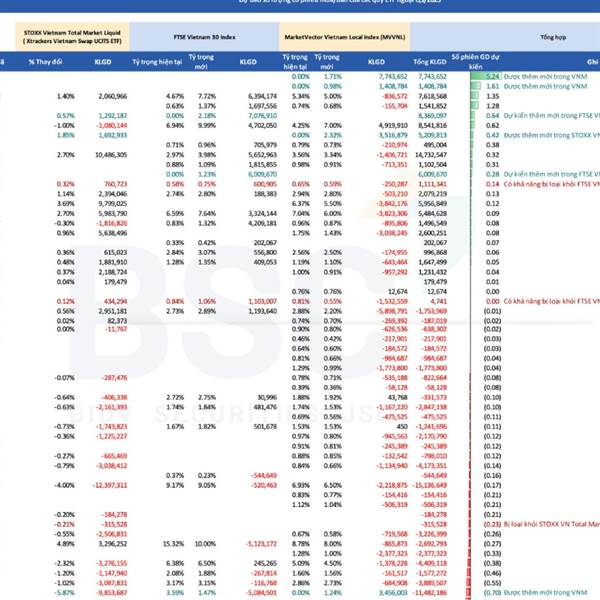Screen dimensions: 600x600
Task: Select cell with value 6,394,174
Action: (262, 96)
